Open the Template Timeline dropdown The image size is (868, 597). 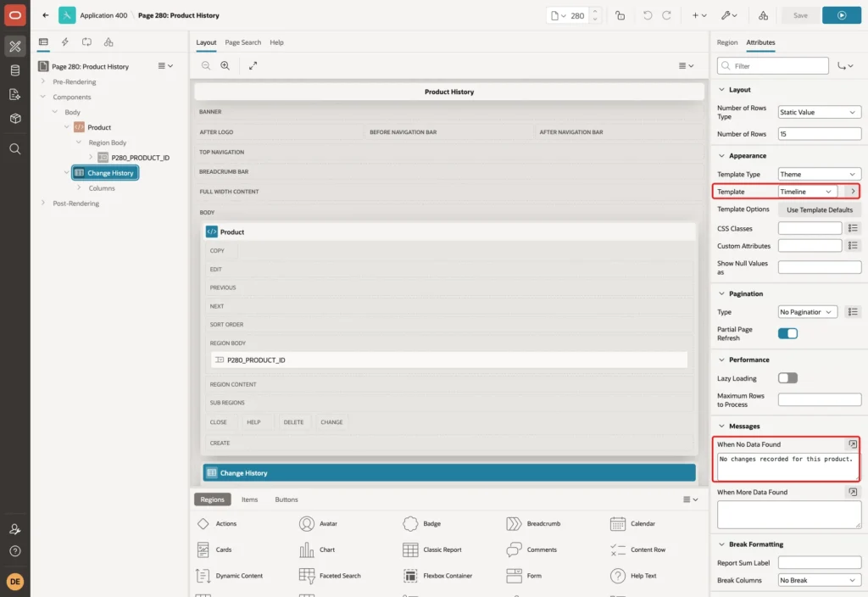click(808, 191)
